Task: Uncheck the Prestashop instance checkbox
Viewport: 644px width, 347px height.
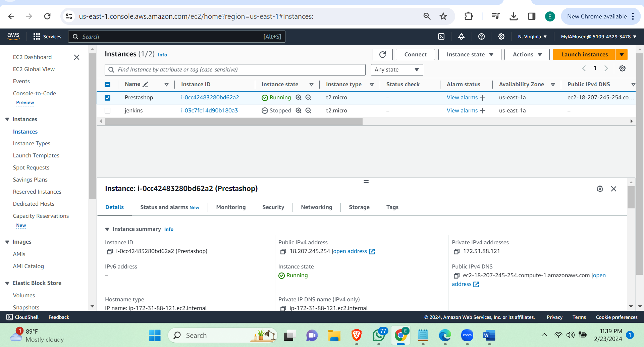Action: coord(107,98)
